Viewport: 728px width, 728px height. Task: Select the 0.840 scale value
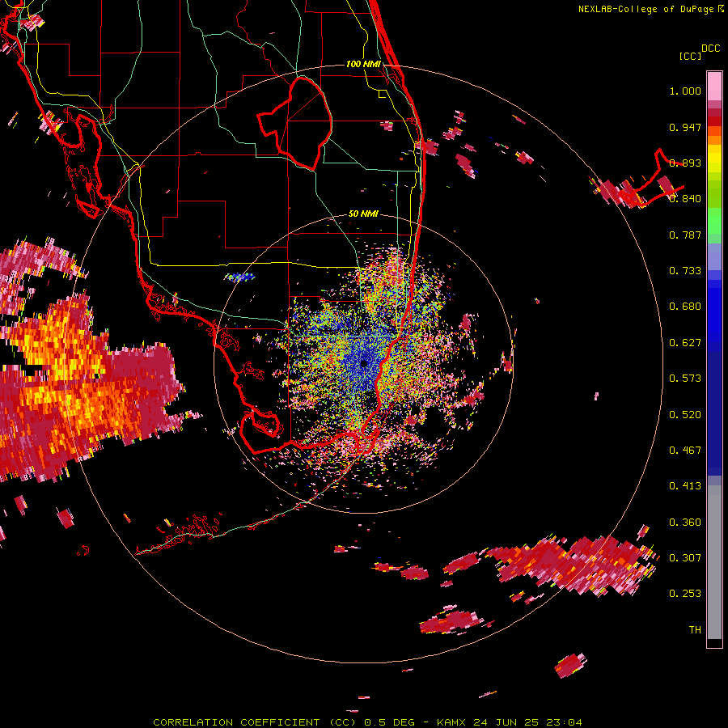(685, 198)
